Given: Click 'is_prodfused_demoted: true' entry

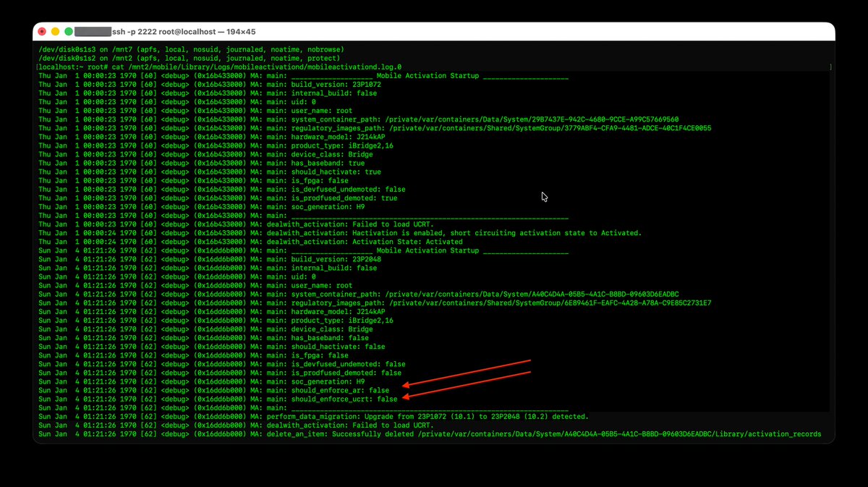Looking at the screenshot, I should point(344,198).
